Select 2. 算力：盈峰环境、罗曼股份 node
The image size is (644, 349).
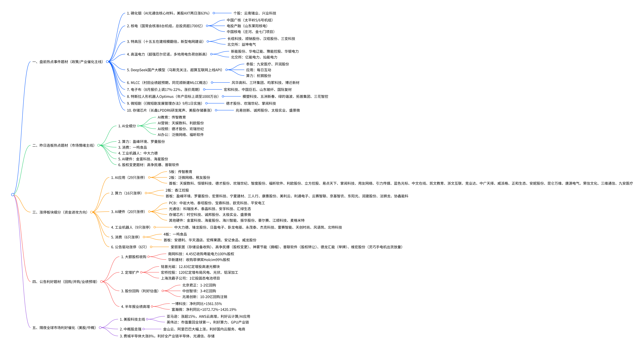[x=141, y=142]
